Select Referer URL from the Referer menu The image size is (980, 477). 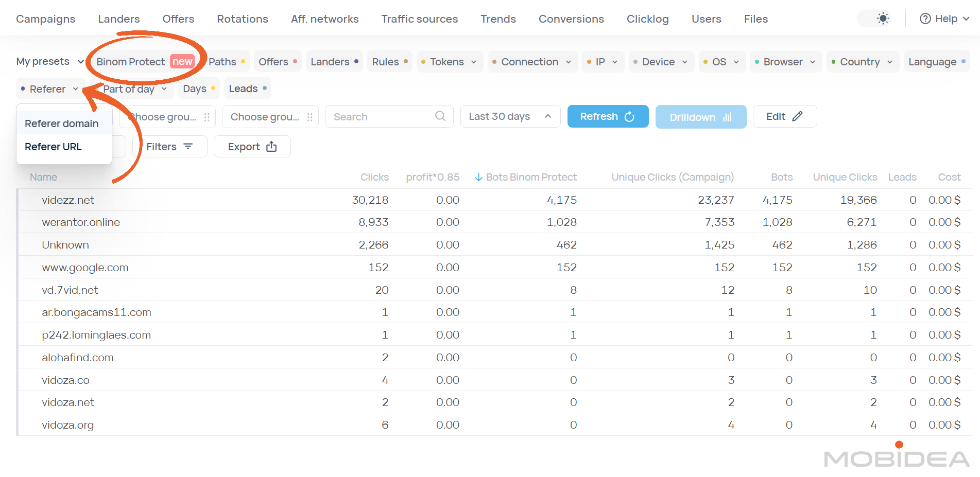[x=54, y=147]
